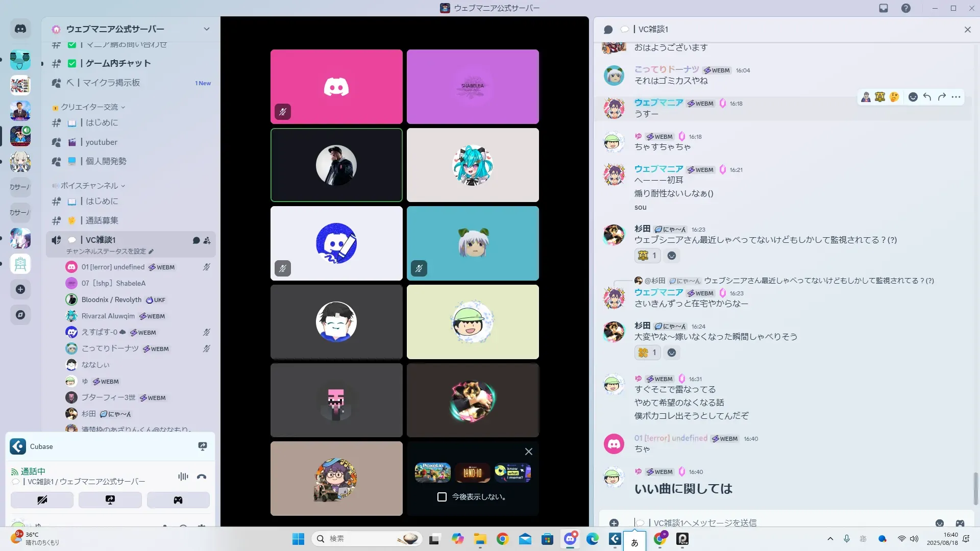This screenshot has height=551, width=980.
Task: Check the 今後表示しない checkbox
Action: click(442, 497)
